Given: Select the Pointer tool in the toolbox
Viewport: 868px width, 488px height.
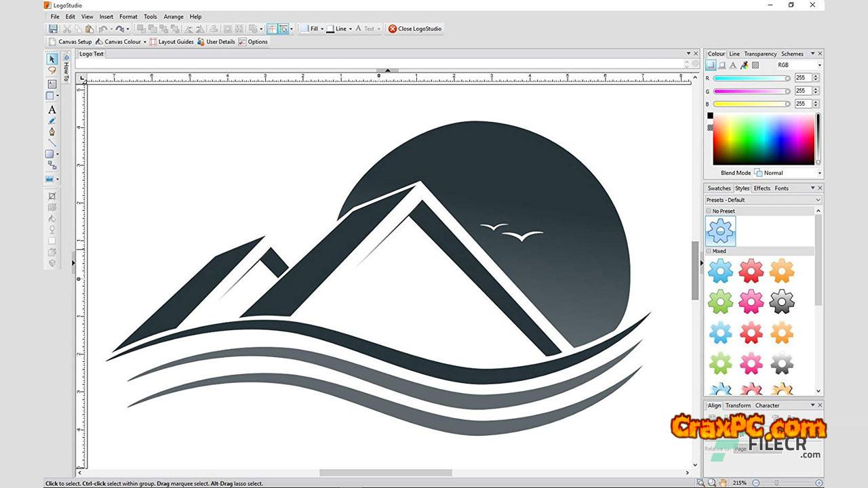Looking at the screenshot, I should (x=52, y=59).
